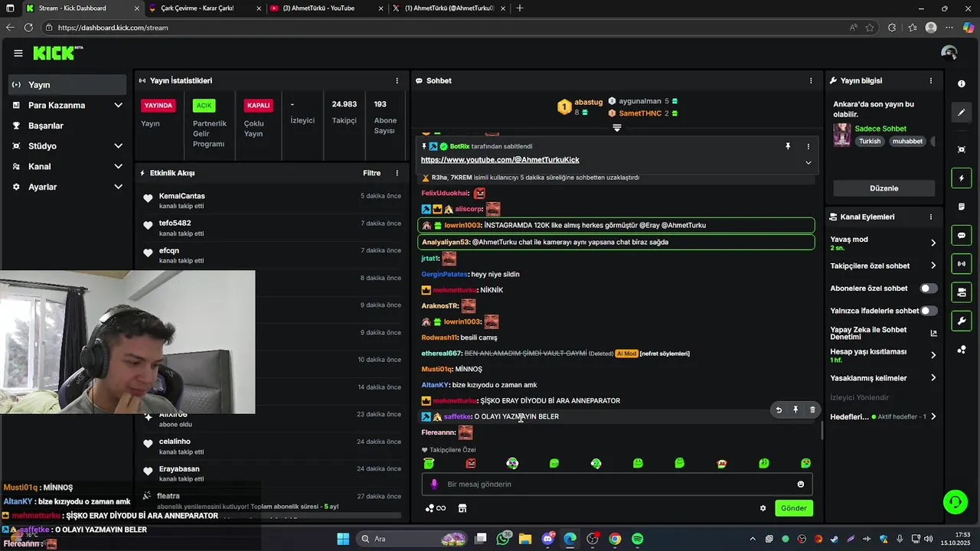The height and width of the screenshot is (551, 980).
Task: Open Yayın İstatistikleri three-dot menu
Action: (x=397, y=80)
